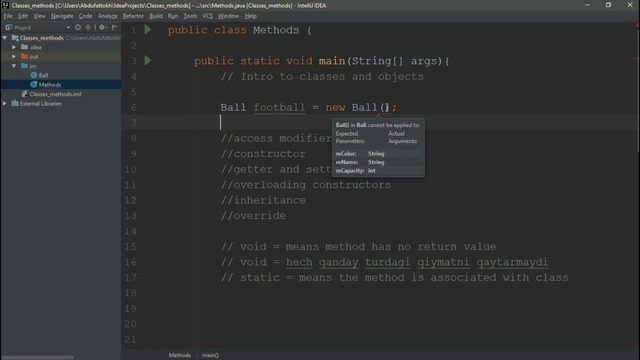Click the IntelliJ IDEA logo in title bar
The height and width of the screenshot is (360, 640).
pyautogui.click(x=5, y=5)
